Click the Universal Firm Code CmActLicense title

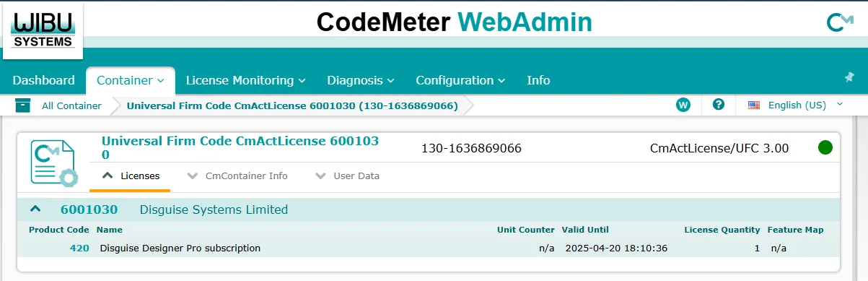pyautogui.click(x=240, y=148)
